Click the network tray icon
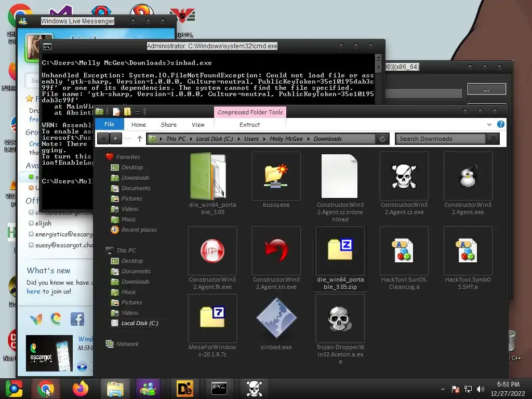Screen dimensions: 532x399 [x=468, y=389]
